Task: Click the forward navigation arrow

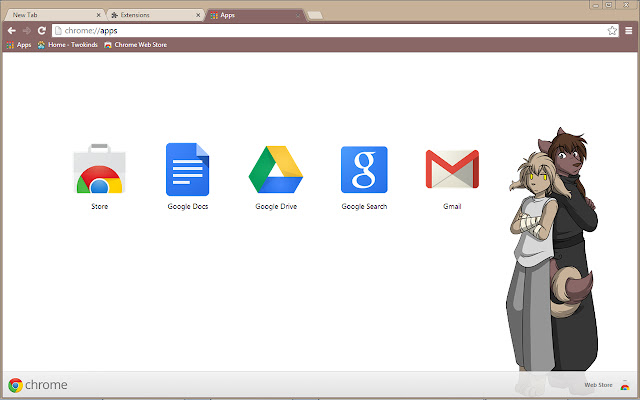Action: click(27, 31)
